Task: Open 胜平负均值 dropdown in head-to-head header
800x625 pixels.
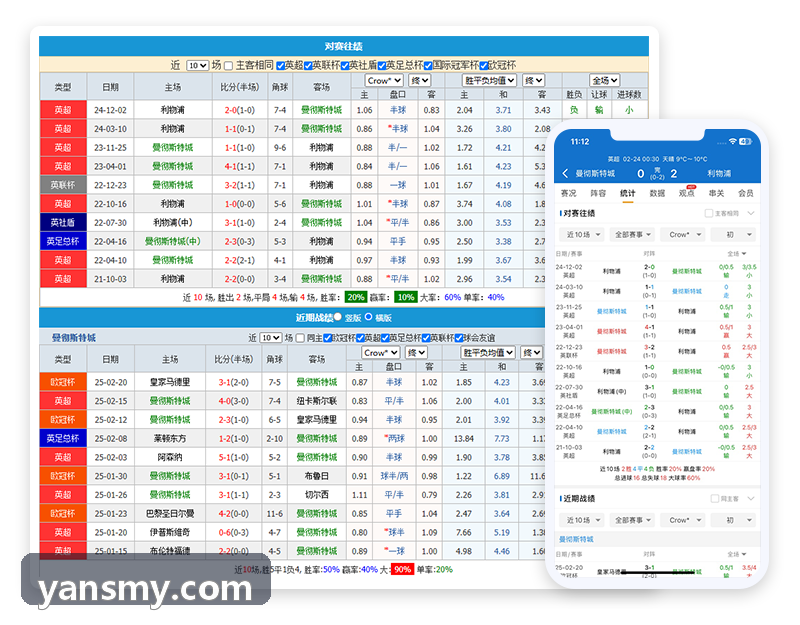Action: click(489, 81)
